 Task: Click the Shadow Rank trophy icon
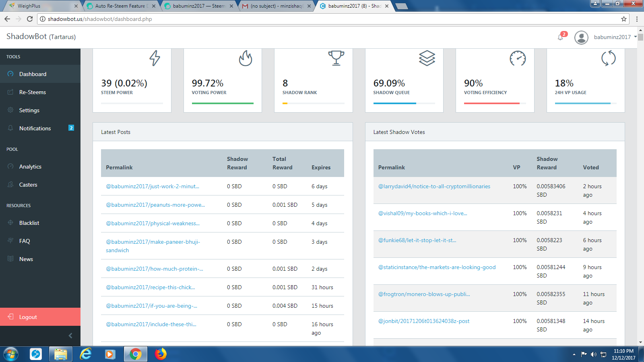(336, 58)
